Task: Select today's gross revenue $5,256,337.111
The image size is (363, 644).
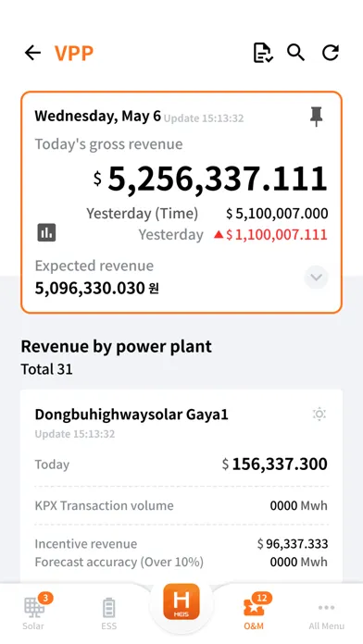Action: (x=210, y=180)
